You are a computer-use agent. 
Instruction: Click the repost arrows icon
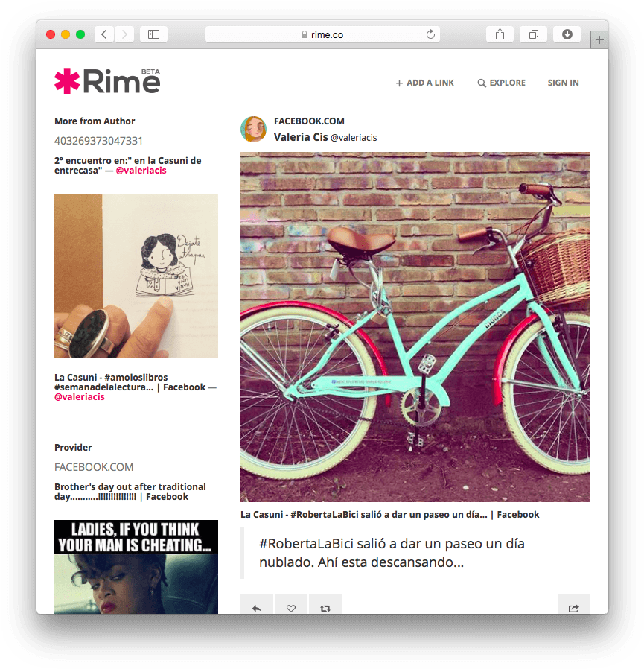click(x=325, y=608)
